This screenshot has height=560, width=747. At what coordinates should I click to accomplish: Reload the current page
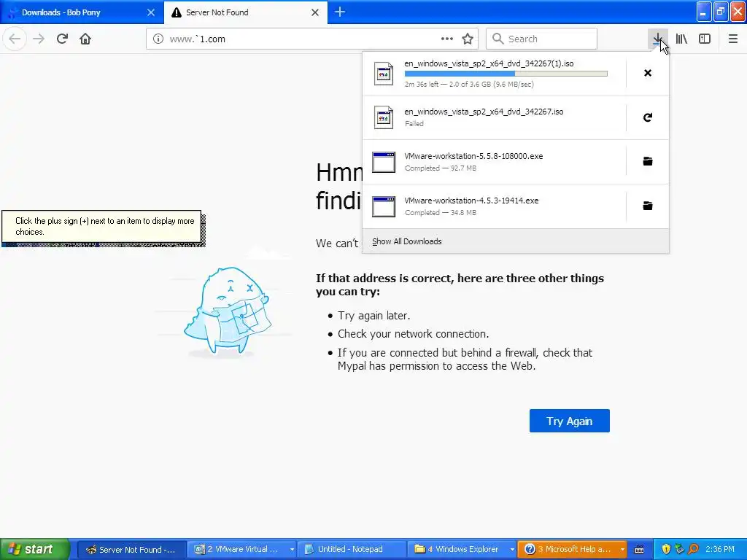pos(62,39)
